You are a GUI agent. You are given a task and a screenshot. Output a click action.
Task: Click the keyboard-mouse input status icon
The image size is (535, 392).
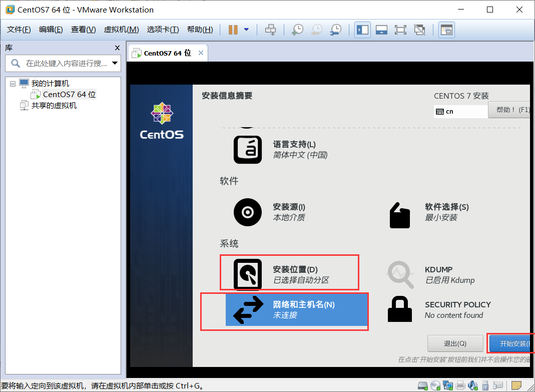point(498,386)
